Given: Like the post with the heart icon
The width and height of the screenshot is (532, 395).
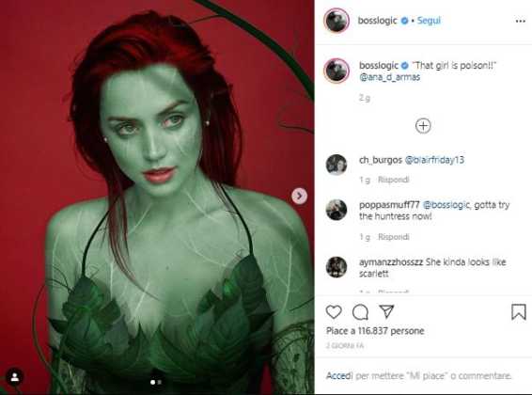Looking at the screenshot, I should coord(334,312).
